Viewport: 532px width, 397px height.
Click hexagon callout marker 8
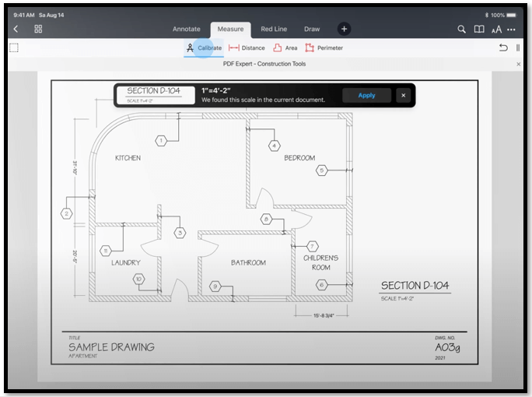click(x=266, y=219)
